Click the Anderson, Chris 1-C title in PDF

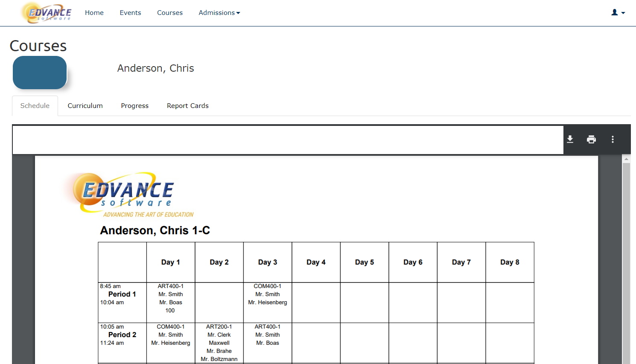[x=155, y=230]
